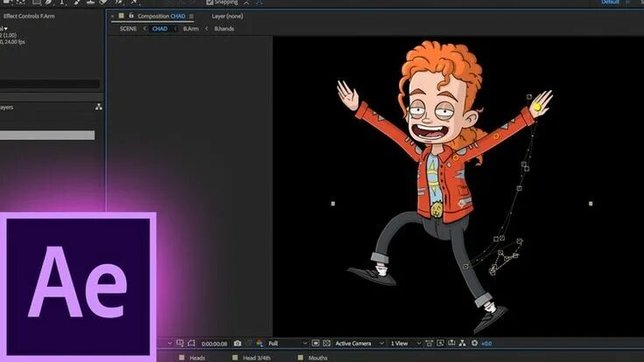
Task: Click the arrow between CHAD and B.Arm
Action: [175, 29]
